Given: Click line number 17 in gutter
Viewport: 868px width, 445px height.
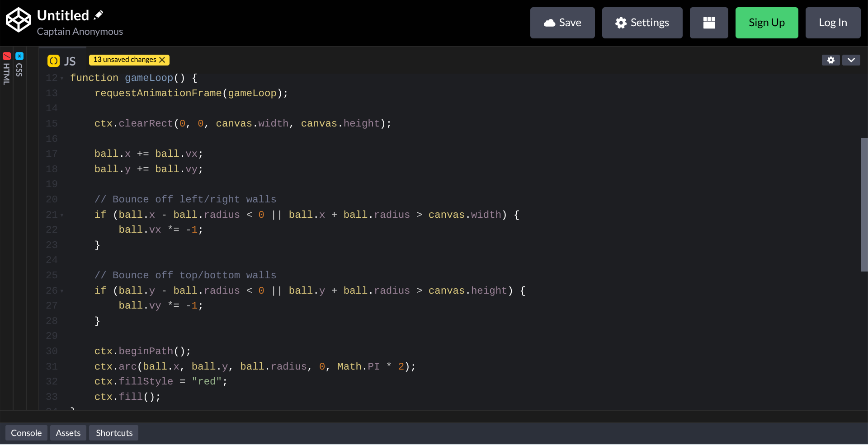Looking at the screenshot, I should pyautogui.click(x=52, y=154).
